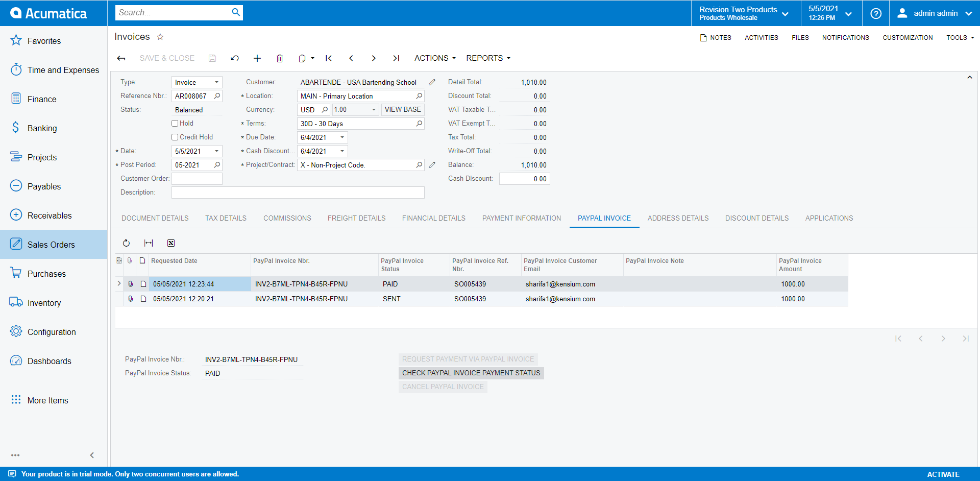Switch to PAYMENT INFORMATION tab
The height and width of the screenshot is (481, 980).
[522, 218]
